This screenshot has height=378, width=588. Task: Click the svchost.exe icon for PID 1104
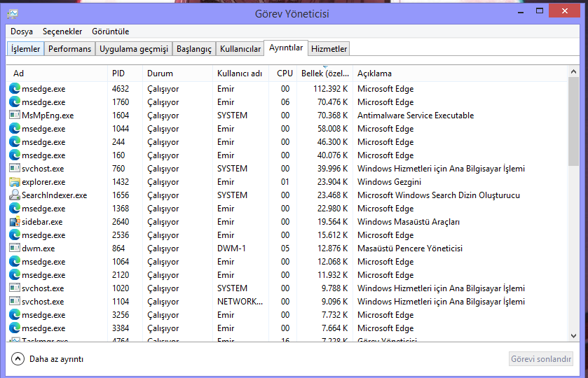pyautogui.click(x=14, y=301)
